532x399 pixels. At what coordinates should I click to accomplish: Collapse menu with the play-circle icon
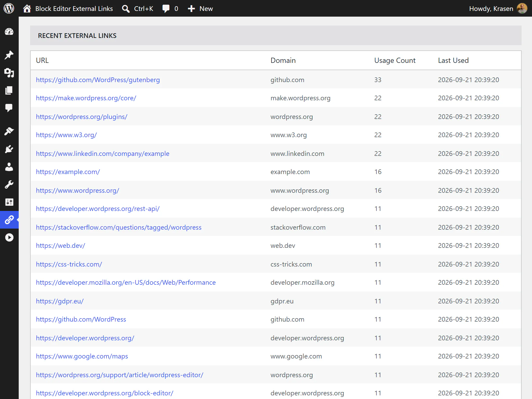click(x=9, y=237)
